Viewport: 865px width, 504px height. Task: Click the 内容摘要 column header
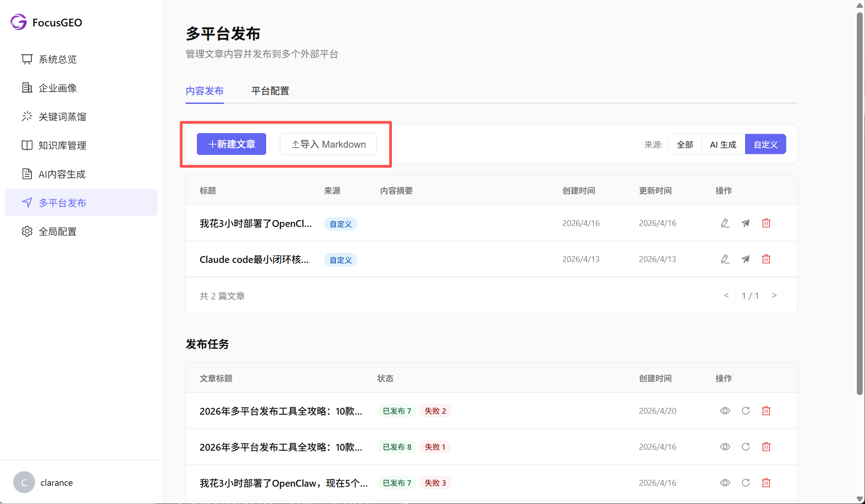(x=396, y=190)
